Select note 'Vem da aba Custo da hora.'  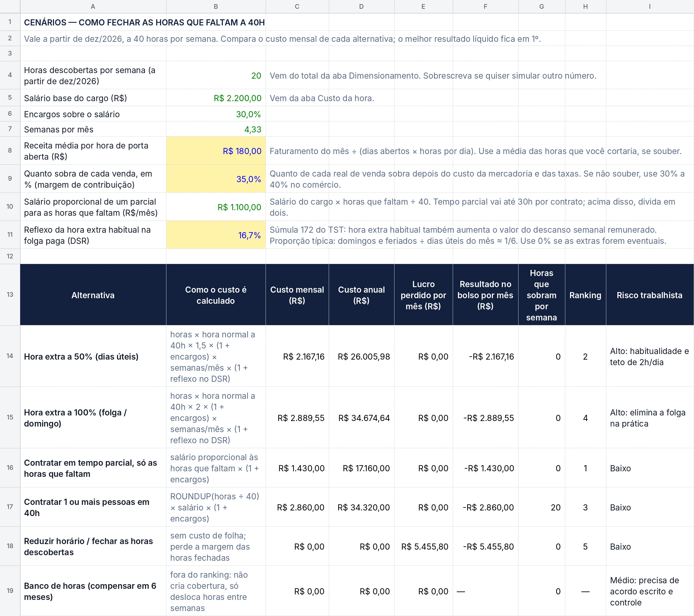tap(321, 98)
